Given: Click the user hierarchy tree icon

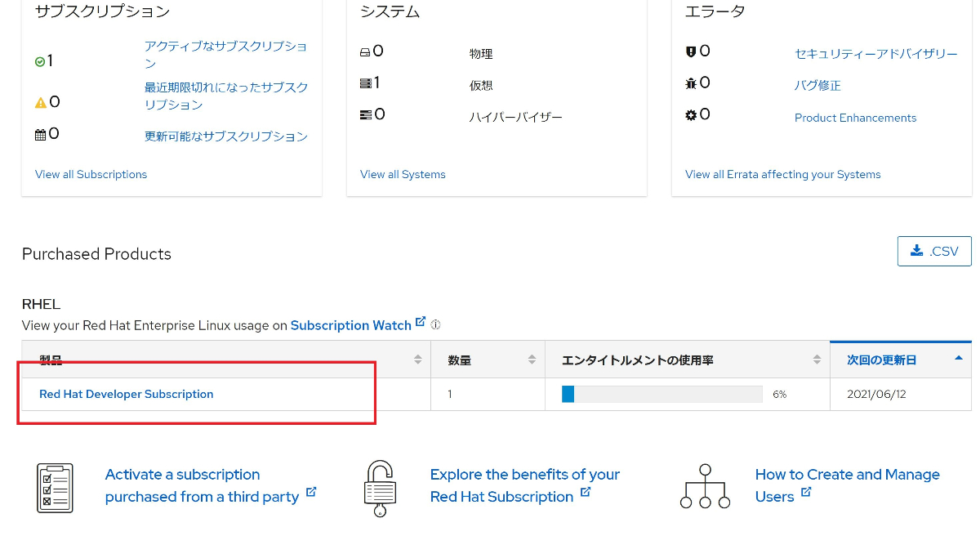Looking at the screenshot, I should [706, 486].
